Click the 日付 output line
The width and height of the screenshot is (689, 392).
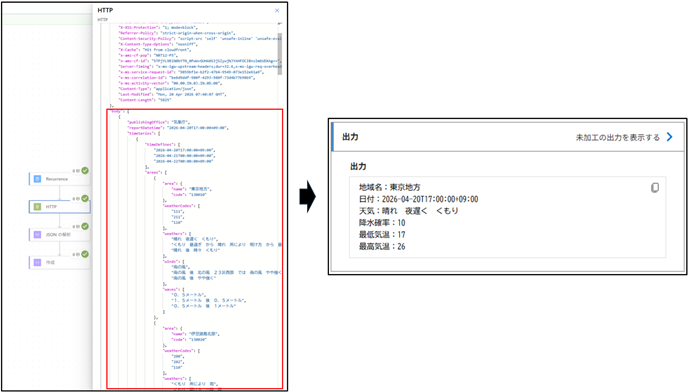(418, 199)
